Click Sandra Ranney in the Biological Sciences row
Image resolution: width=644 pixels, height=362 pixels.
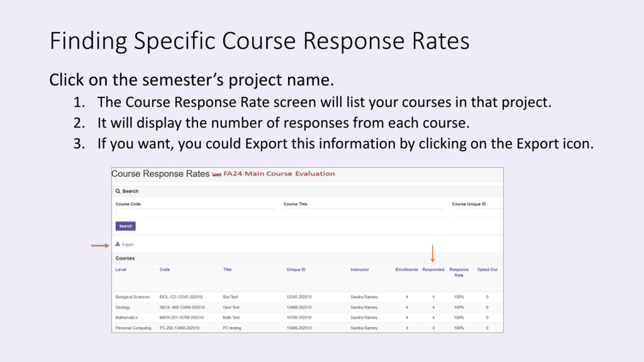click(x=364, y=297)
